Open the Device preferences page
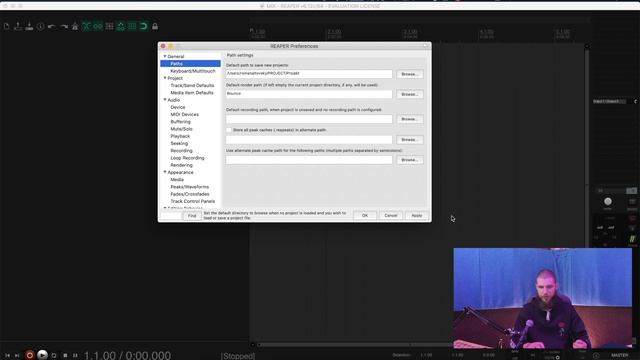This screenshot has height=360, width=640. coord(178,107)
